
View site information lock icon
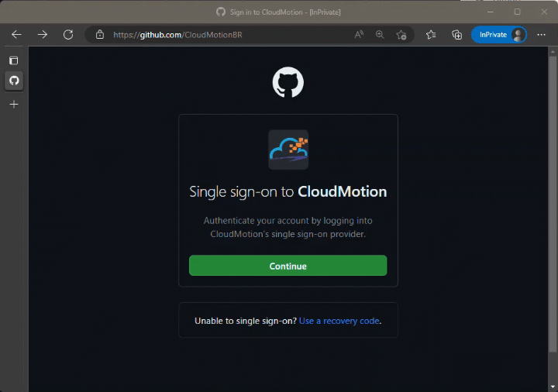pyautogui.click(x=100, y=35)
